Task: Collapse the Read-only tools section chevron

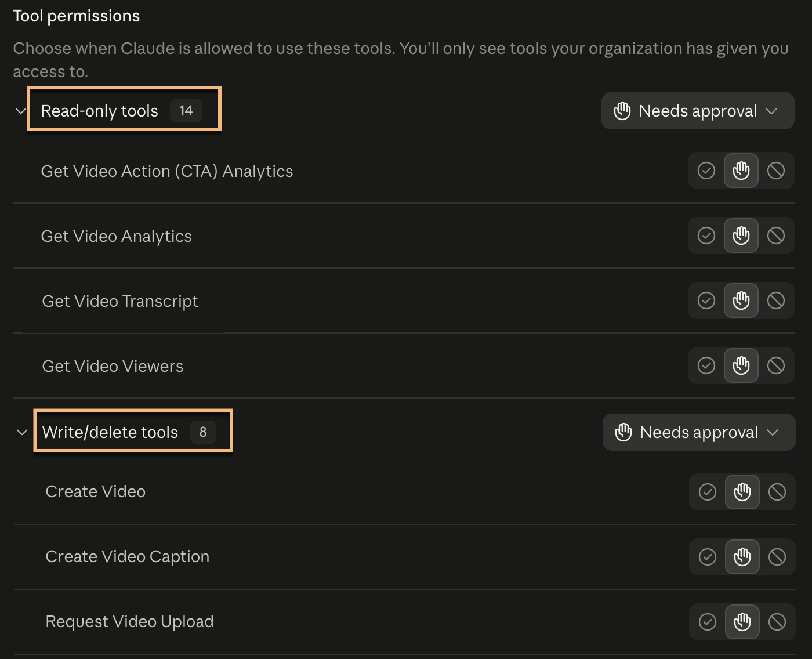Action: 21,111
